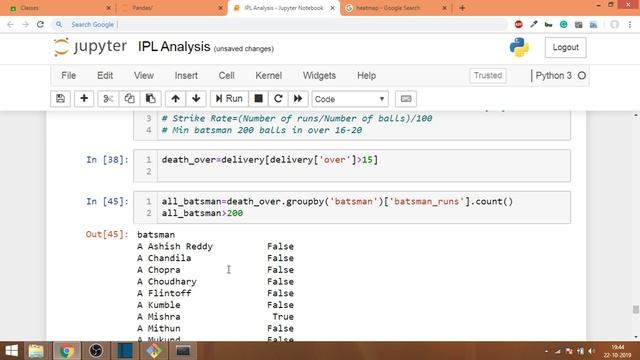This screenshot has height=360, width=640.
Task: Click the Python logo icon
Action: (x=519, y=47)
